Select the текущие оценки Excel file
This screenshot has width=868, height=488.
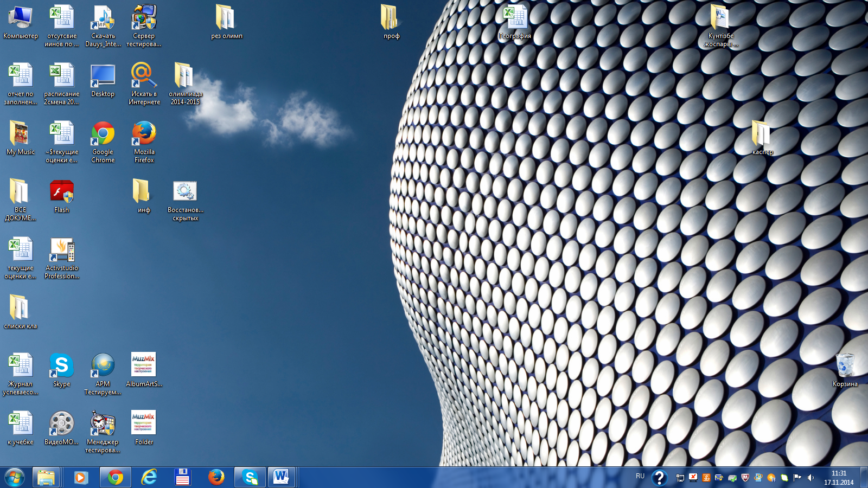click(x=21, y=258)
